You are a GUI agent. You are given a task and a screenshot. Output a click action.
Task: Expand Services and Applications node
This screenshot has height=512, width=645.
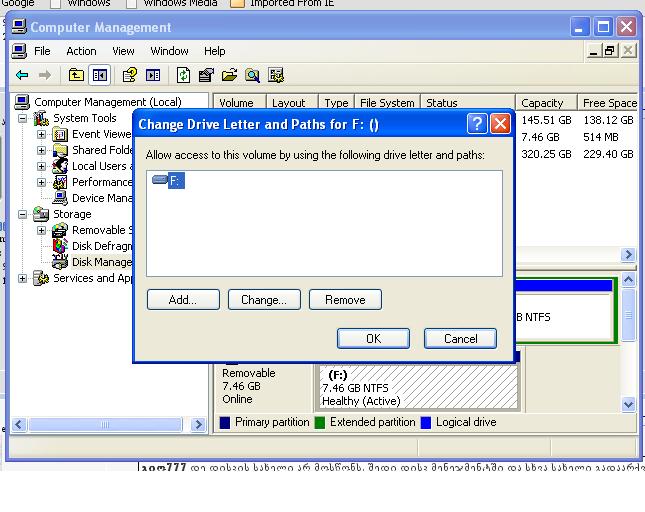click(x=23, y=279)
